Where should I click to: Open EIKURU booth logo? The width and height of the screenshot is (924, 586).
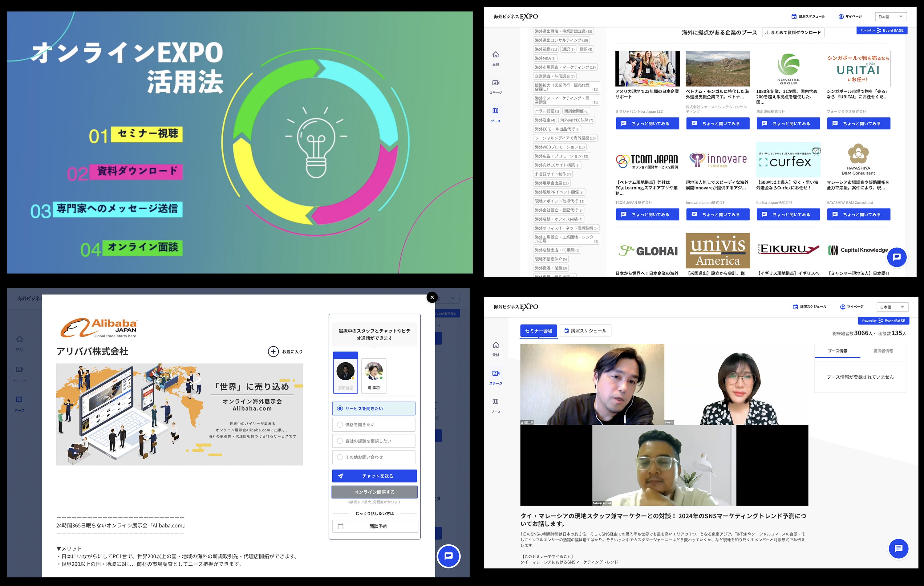click(788, 250)
